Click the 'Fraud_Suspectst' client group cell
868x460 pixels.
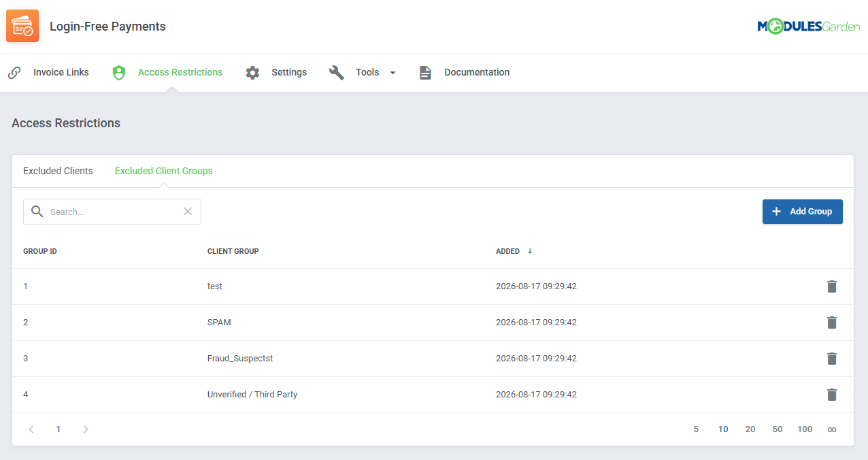point(240,359)
